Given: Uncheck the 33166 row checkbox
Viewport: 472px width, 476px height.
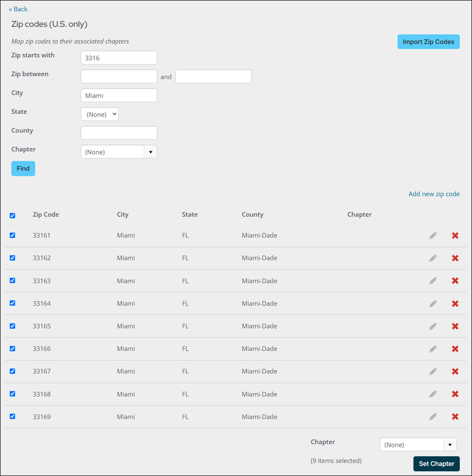Looking at the screenshot, I should 12,349.
